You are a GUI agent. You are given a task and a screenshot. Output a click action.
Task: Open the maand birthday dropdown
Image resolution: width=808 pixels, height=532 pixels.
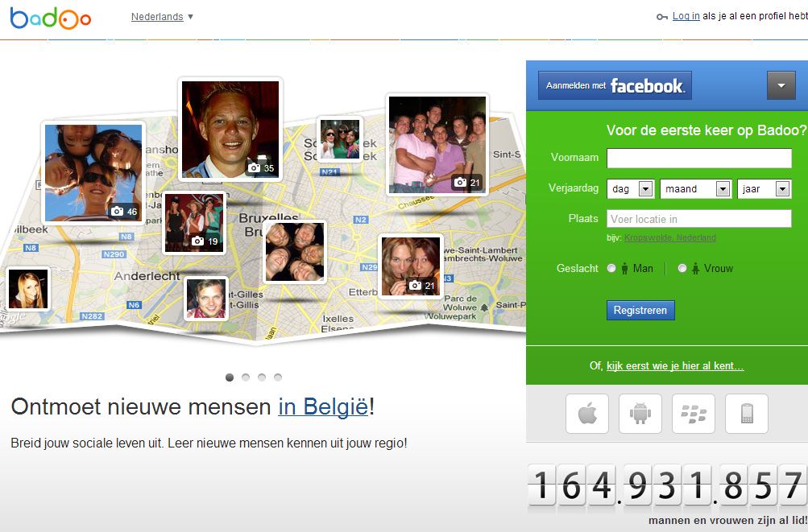point(696,189)
